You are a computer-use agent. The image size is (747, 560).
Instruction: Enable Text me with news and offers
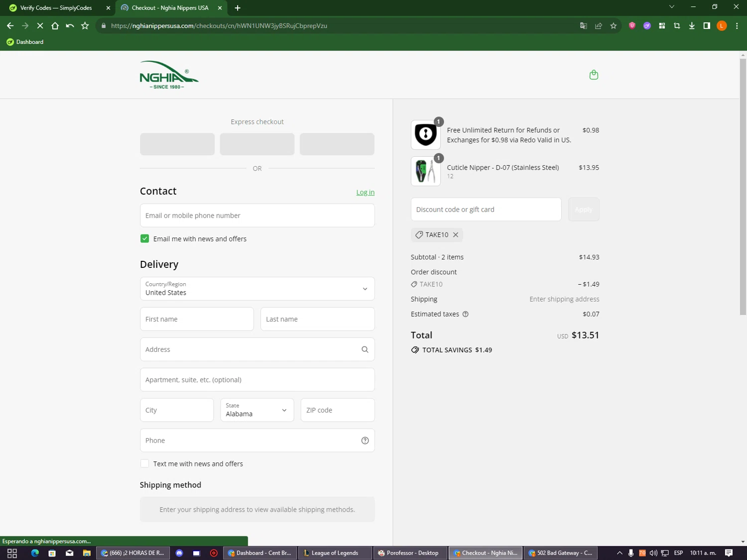coord(144,464)
